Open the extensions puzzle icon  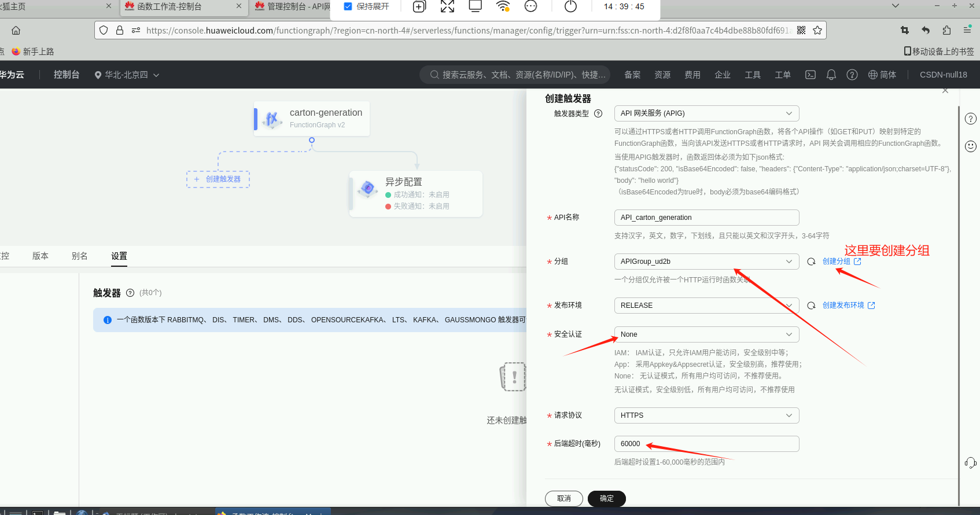pyautogui.click(x=946, y=30)
